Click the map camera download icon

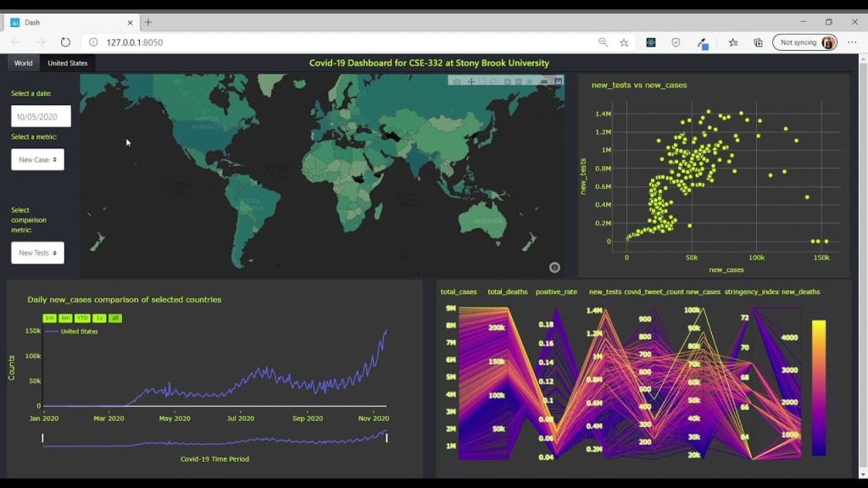click(457, 81)
